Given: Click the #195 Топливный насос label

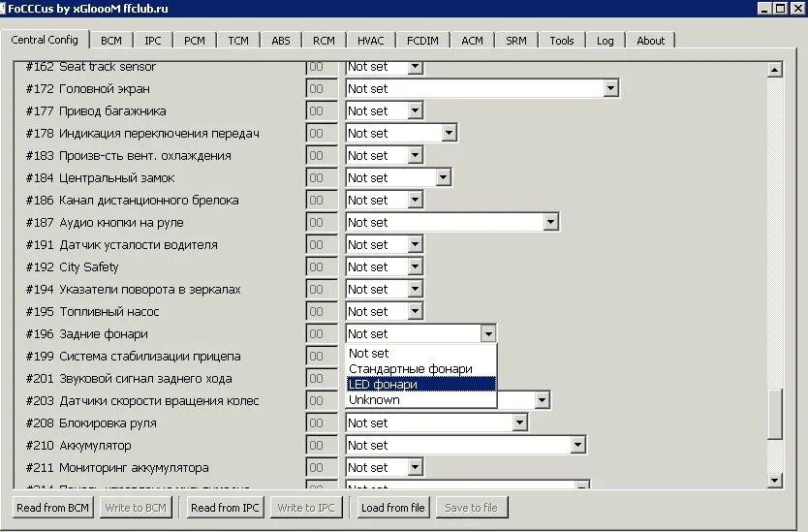Looking at the screenshot, I should pyautogui.click(x=92, y=311).
